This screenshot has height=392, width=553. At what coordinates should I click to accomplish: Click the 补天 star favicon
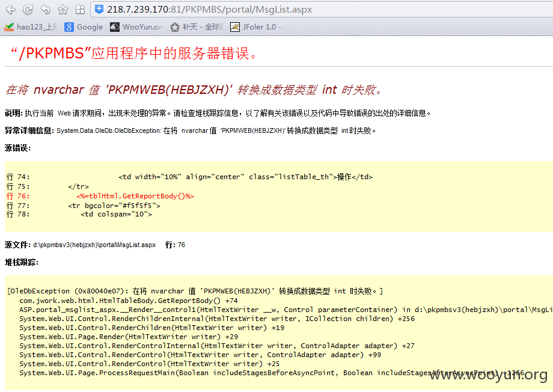click(174, 27)
